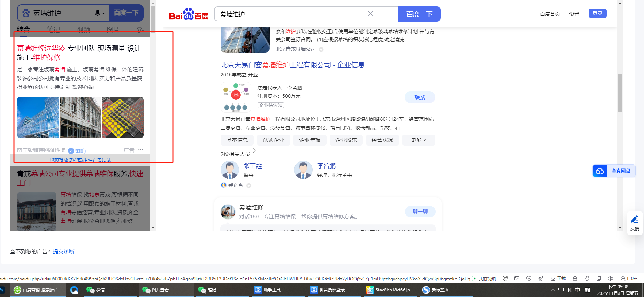Open the 经营状况 company tab

click(x=382, y=140)
